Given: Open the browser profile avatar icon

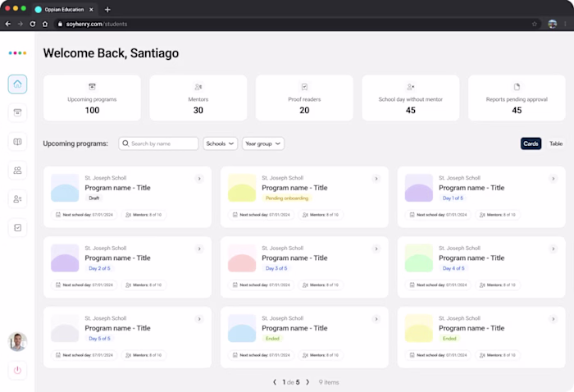Looking at the screenshot, I should (x=553, y=24).
